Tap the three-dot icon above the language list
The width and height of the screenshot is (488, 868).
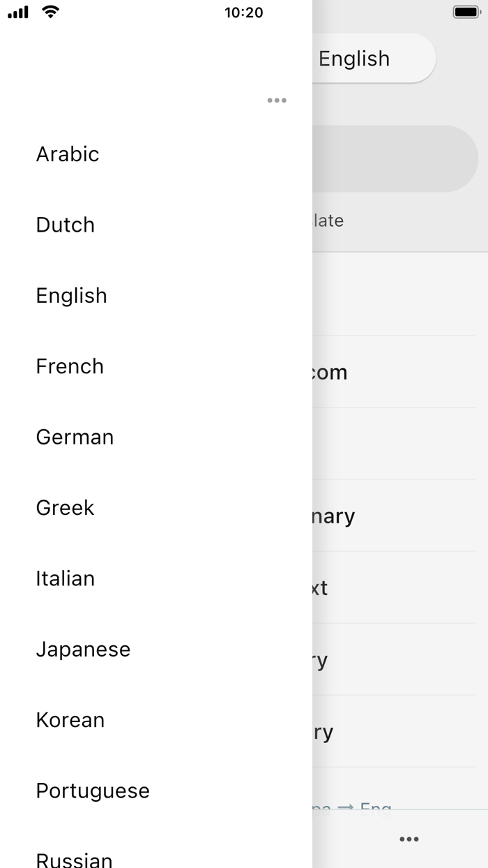[x=277, y=100]
